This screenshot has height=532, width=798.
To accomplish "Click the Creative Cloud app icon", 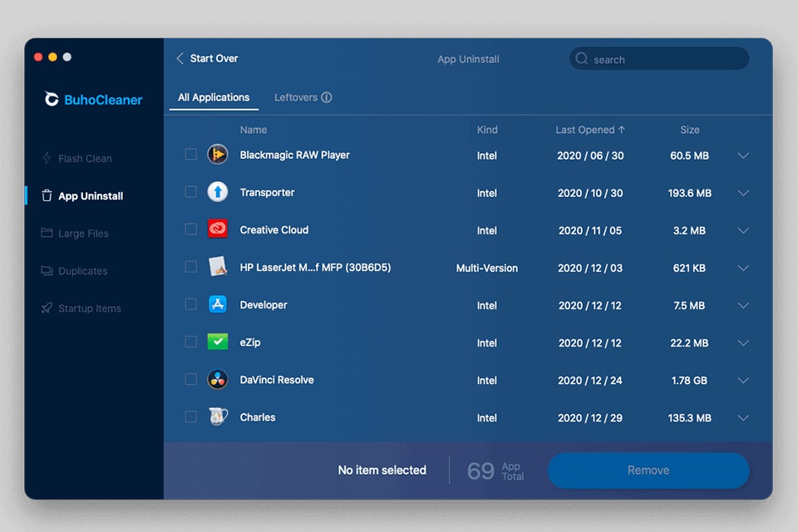I will click(x=218, y=229).
